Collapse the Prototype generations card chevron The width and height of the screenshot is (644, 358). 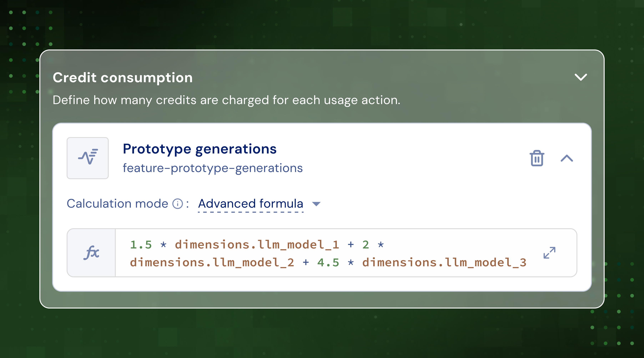567,158
